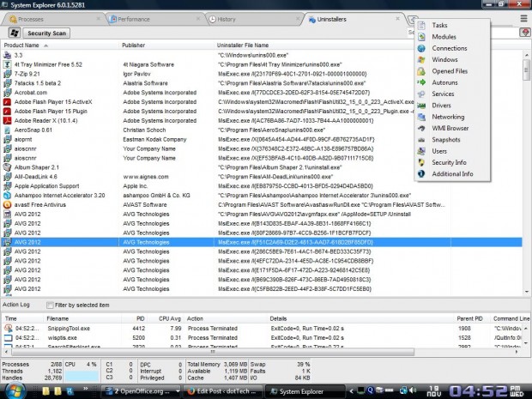Click the Windows Start orb

pyautogui.click(x=14, y=391)
